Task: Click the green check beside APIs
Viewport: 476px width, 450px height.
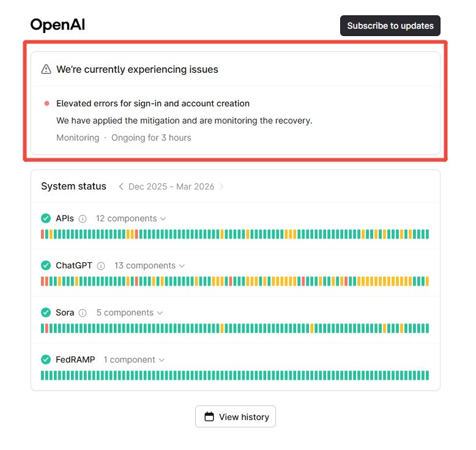Action: tap(46, 218)
